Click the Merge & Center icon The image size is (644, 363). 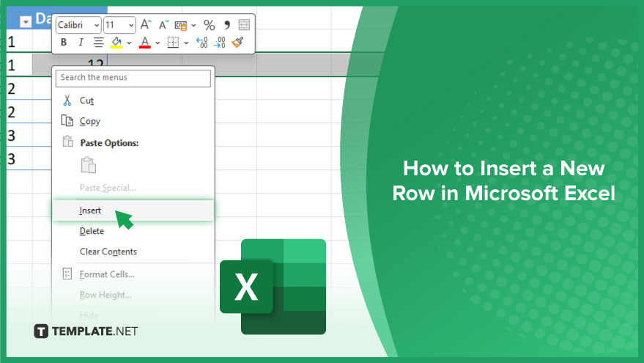coord(245,25)
